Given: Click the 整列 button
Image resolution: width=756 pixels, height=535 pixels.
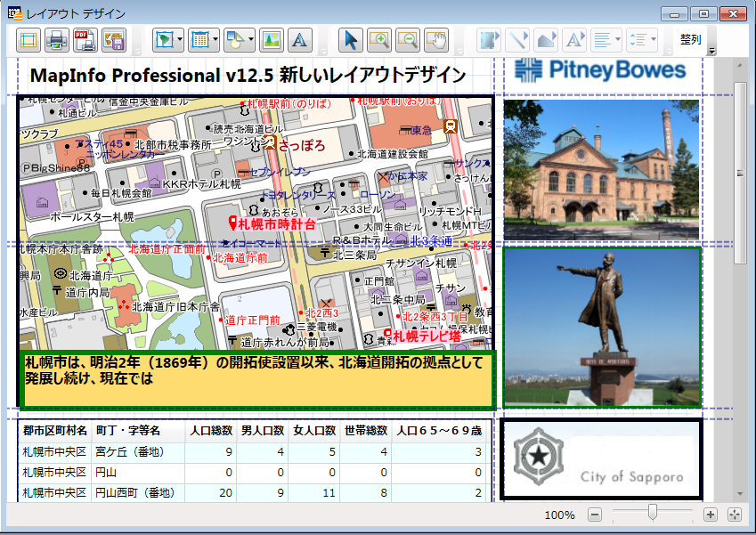Looking at the screenshot, I should coord(690,39).
